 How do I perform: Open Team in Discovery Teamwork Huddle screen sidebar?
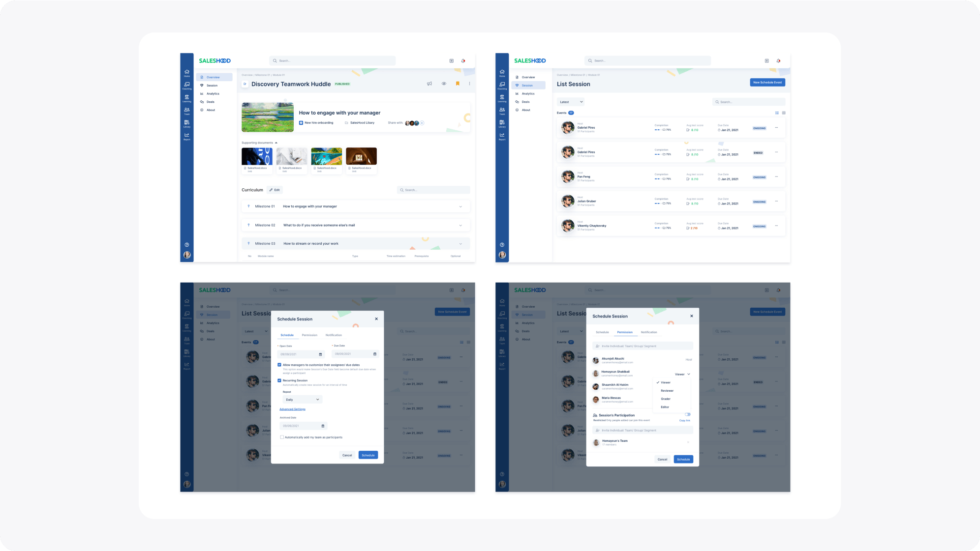pos(186,111)
